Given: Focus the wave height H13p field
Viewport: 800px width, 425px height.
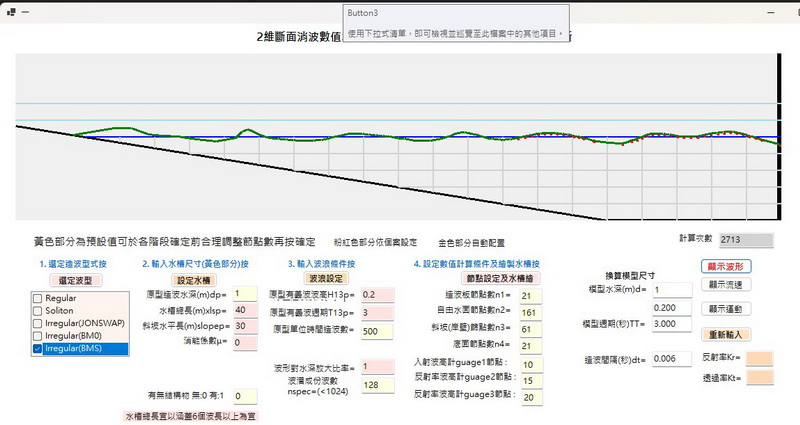Looking at the screenshot, I should click(380, 295).
